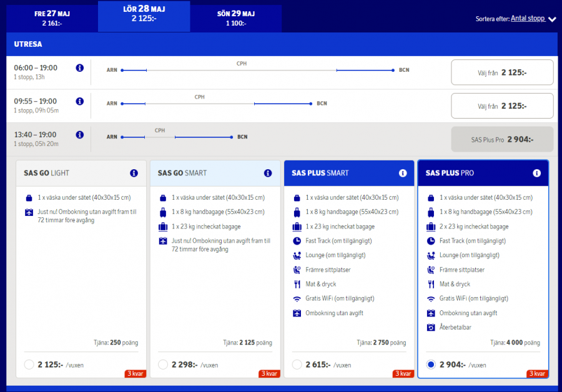Expand the sort order chevron arrow
Viewport: 562px width, 392px height.
(x=552, y=19)
